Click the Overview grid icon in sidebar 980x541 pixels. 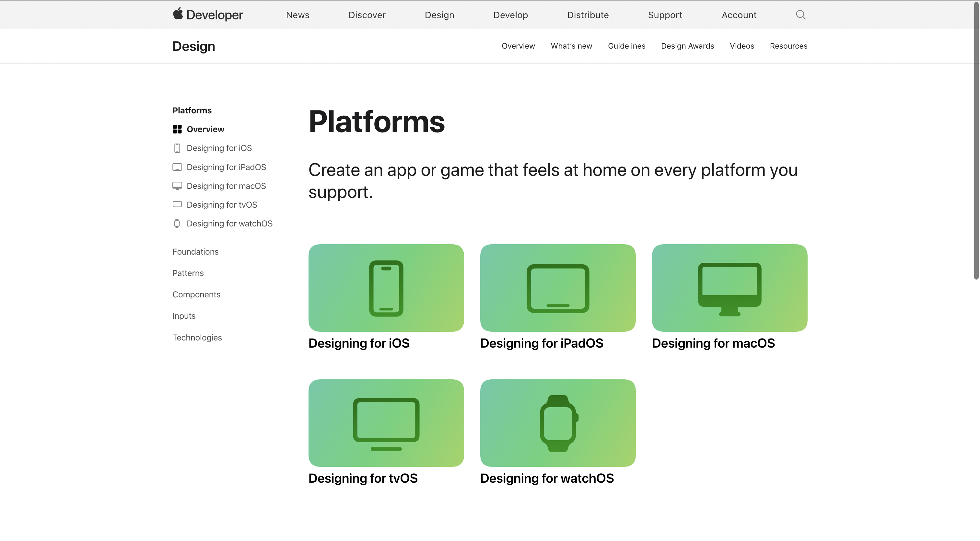tap(177, 129)
